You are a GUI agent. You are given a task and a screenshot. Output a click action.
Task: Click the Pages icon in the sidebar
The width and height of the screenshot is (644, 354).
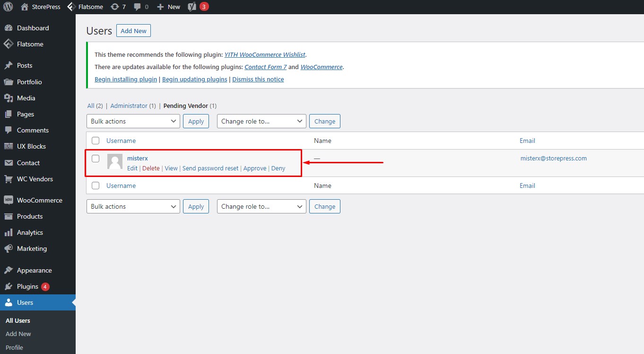point(9,114)
